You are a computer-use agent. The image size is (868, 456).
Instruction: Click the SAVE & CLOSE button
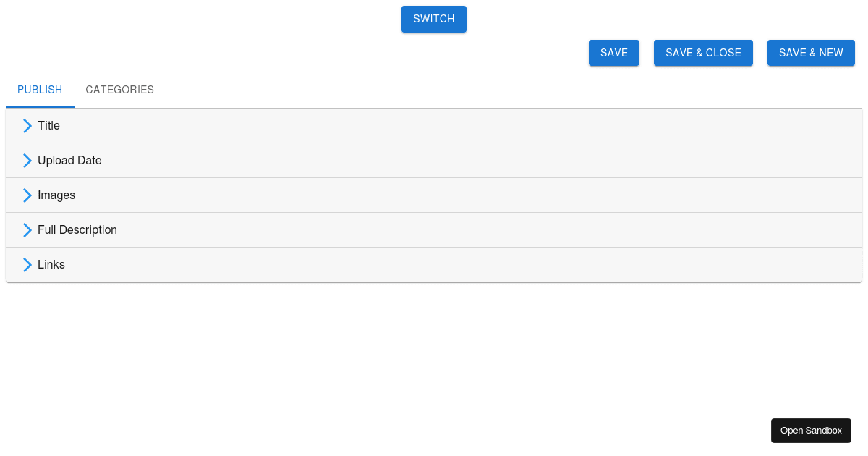tap(703, 52)
